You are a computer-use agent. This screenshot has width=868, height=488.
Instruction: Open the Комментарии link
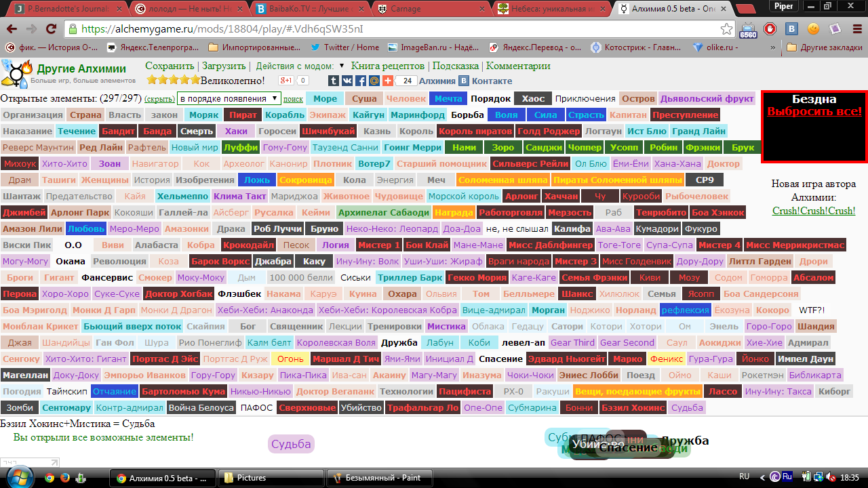point(518,66)
